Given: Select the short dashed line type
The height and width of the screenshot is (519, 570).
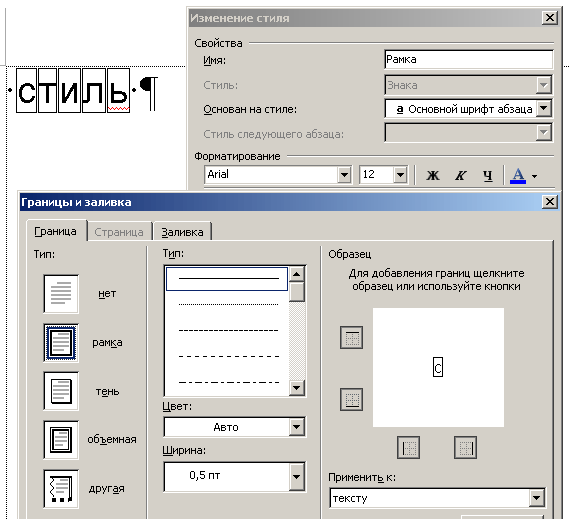Looking at the screenshot, I should pos(228,330).
